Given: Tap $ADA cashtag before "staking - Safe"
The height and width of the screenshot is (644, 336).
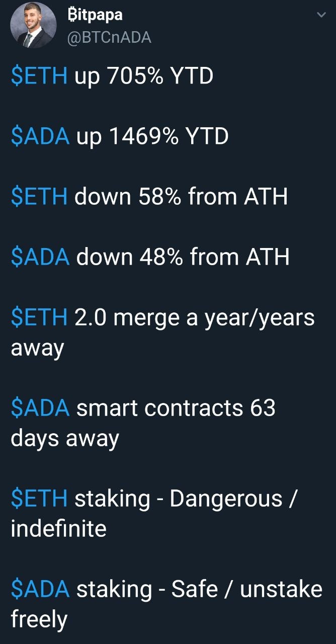Looking at the screenshot, I should (x=40, y=589).
